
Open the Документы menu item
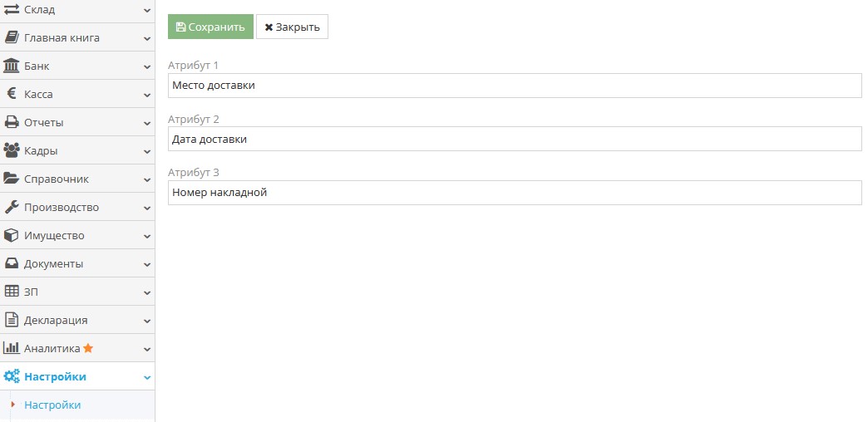53,263
